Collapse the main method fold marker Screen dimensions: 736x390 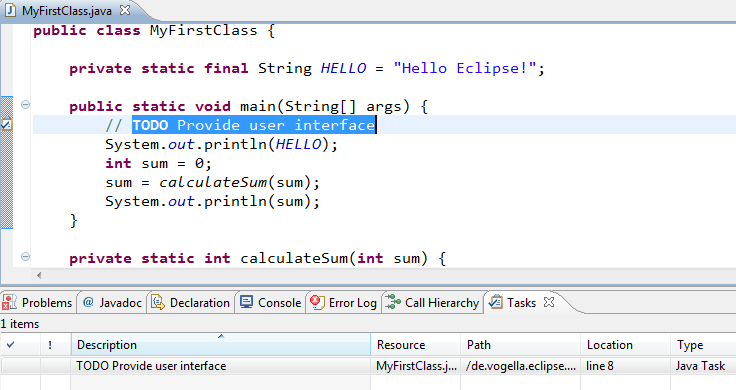26,105
